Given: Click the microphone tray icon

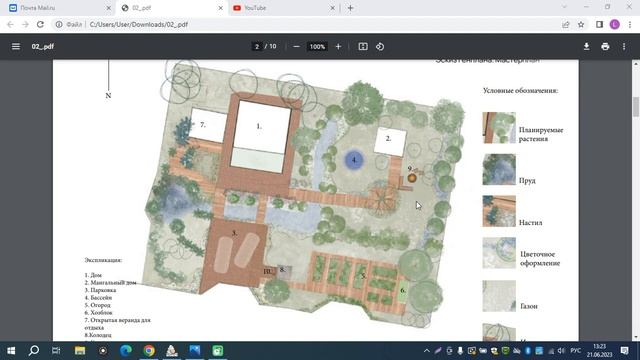Looking at the screenshot, I should (460, 351).
